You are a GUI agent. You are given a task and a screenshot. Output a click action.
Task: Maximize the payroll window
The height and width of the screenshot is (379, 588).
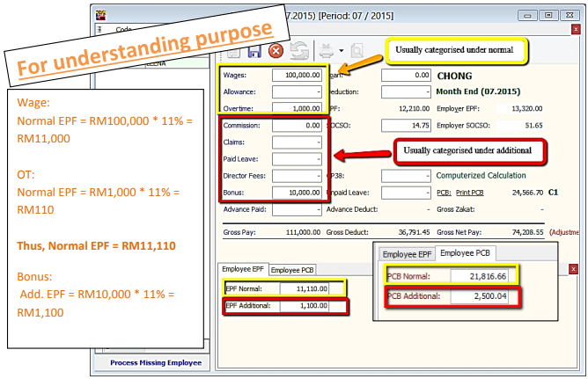(547, 16)
